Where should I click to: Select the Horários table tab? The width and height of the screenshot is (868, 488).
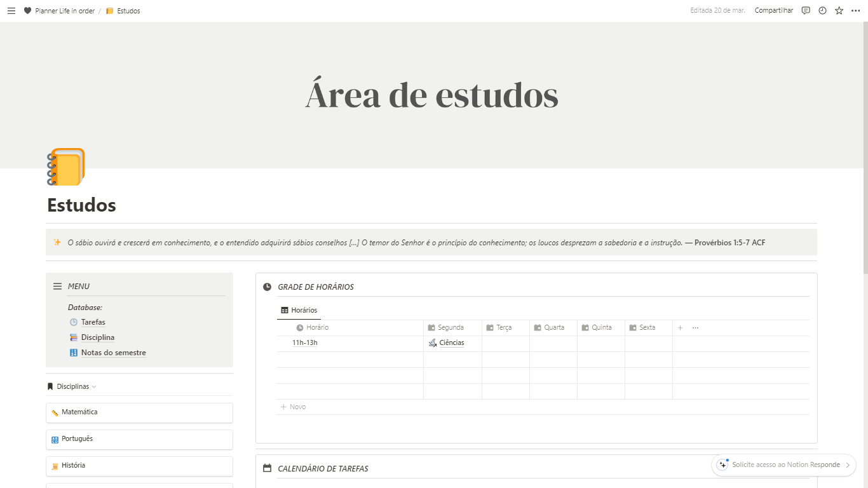click(299, 310)
